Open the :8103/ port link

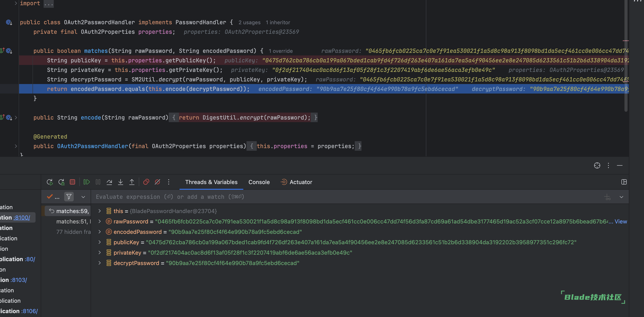tap(19, 280)
